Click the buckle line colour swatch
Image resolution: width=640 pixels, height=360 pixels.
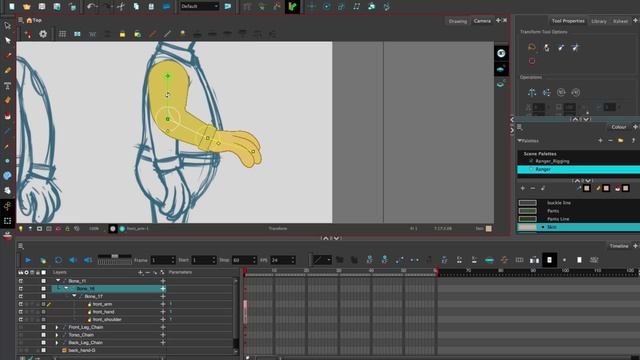click(527, 202)
